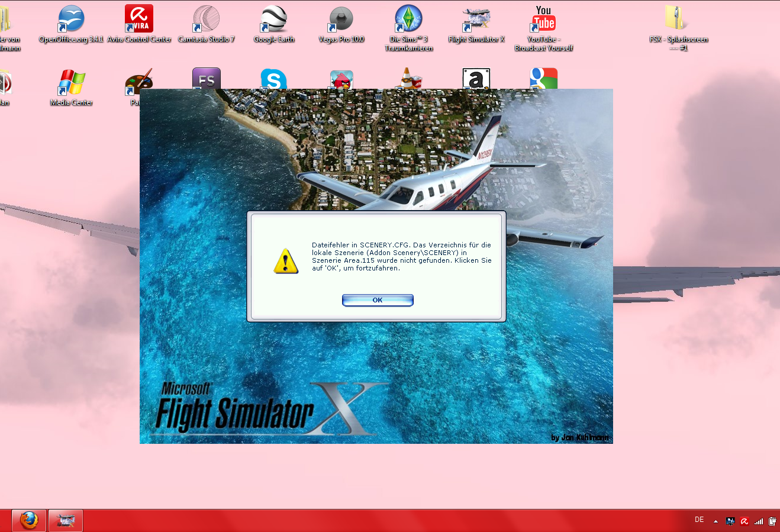Click the battery power plug tray icon
Image resolution: width=780 pixels, height=532 pixels.
[x=772, y=521]
